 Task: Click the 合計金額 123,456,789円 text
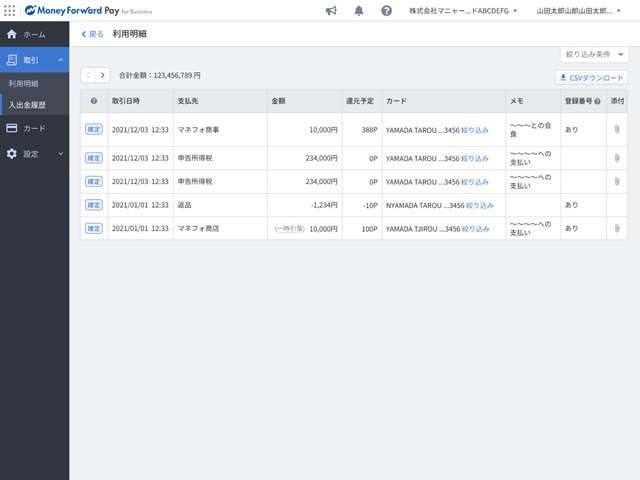(x=160, y=75)
